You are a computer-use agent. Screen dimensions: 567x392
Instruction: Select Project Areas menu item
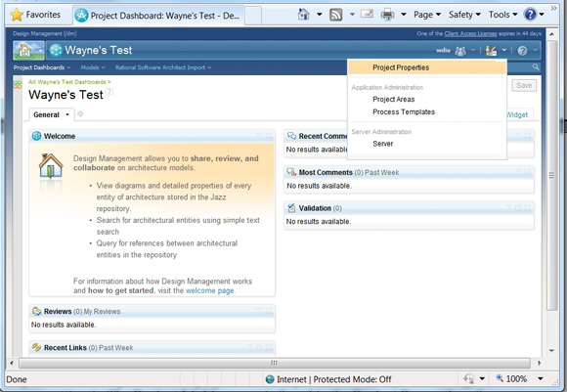tap(394, 99)
